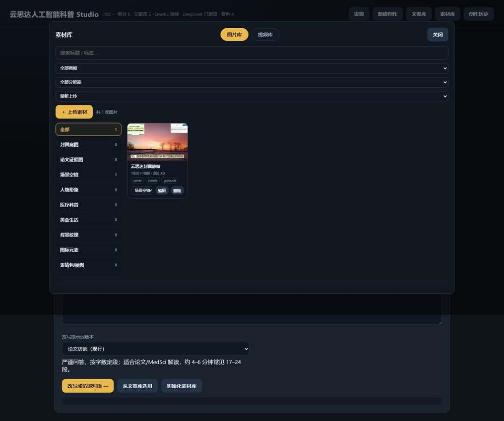Select the 论文证据图 category

[88, 159]
